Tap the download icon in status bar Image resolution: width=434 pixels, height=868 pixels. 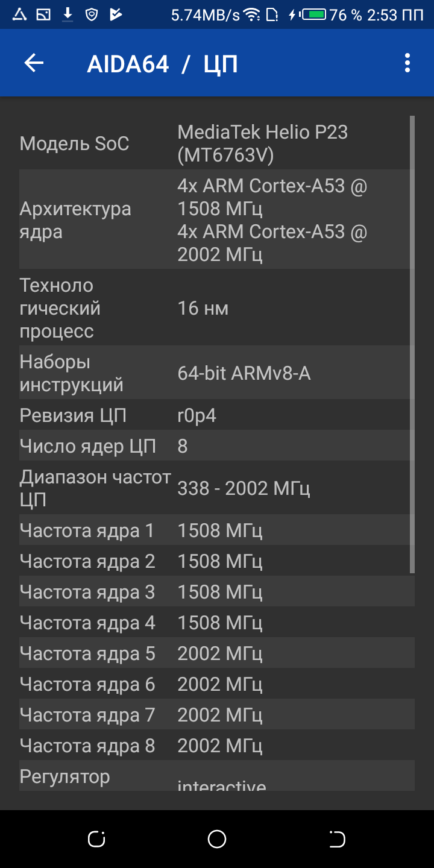tap(68, 14)
